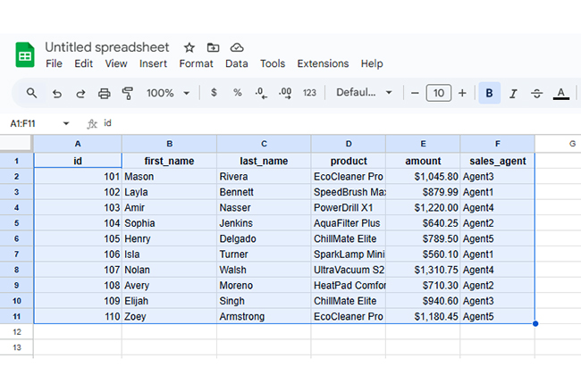
Task: Select column D header
Action: coord(349,144)
